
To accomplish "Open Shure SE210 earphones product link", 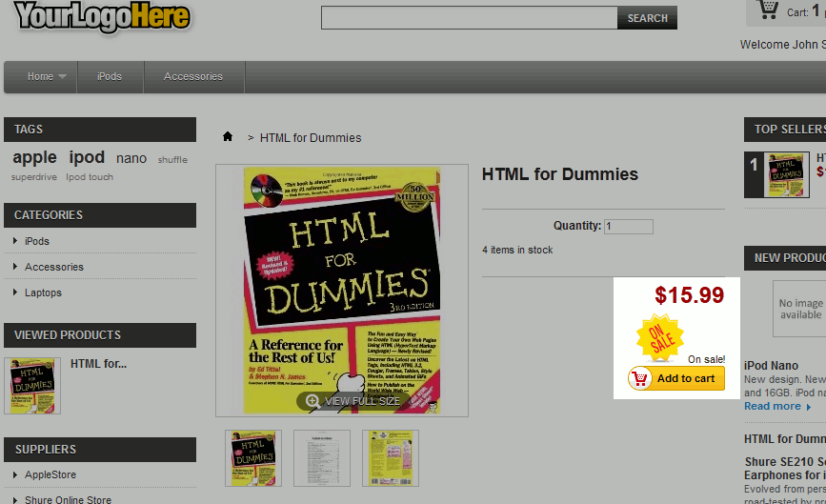I will (785, 468).
